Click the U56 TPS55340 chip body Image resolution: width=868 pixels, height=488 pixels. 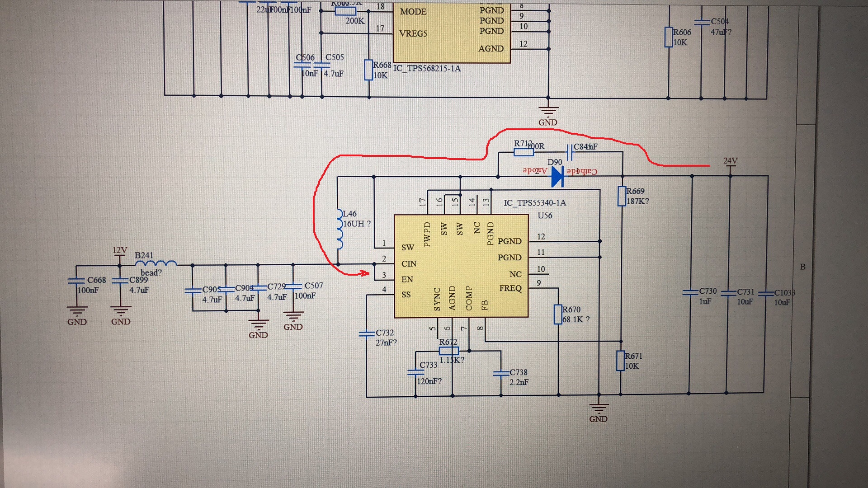click(461, 267)
